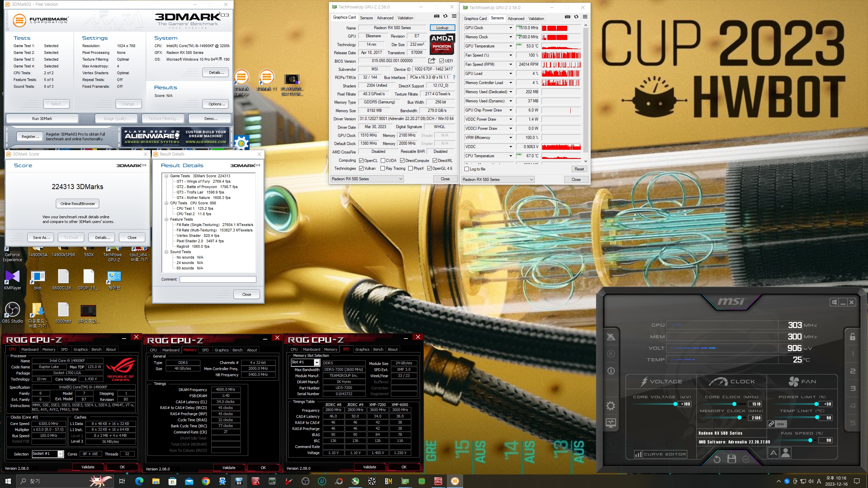The height and width of the screenshot is (488, 868).
Task: Click Afterburner OC scanner icon in left sidebar
Action: 611,337
